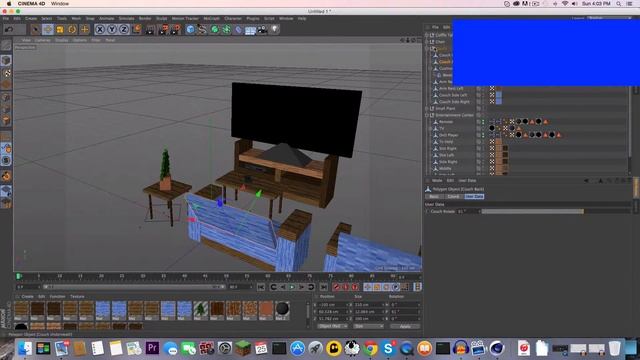Select the Live Selection arrow tool
Image resolution: width=640 pixels, height=360 pixels.
click(x=36, y=29)
